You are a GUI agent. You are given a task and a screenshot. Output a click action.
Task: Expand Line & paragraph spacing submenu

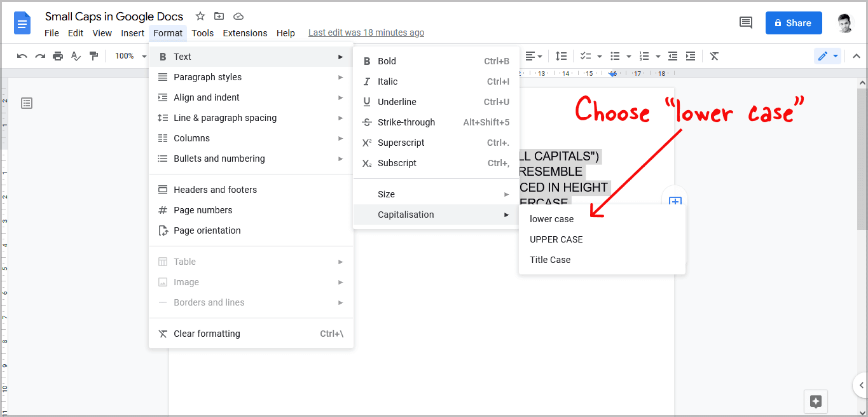click(x=251, y=118)
